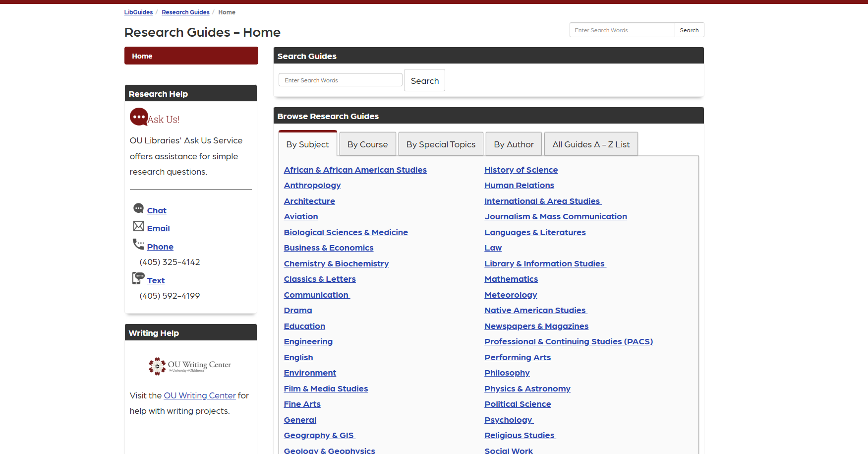Screen dimensions: 868x454
Task: Open Geography & GIS guide
Action: tap(319, 435)
